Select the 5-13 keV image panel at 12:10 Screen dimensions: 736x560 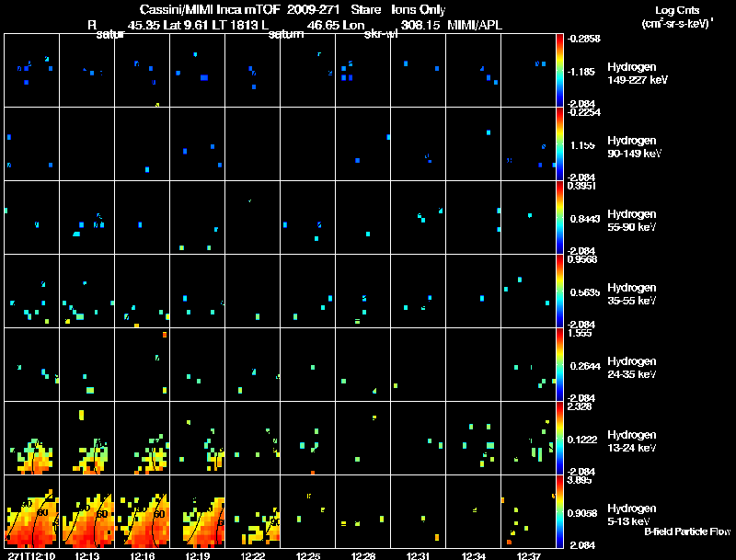32,511
